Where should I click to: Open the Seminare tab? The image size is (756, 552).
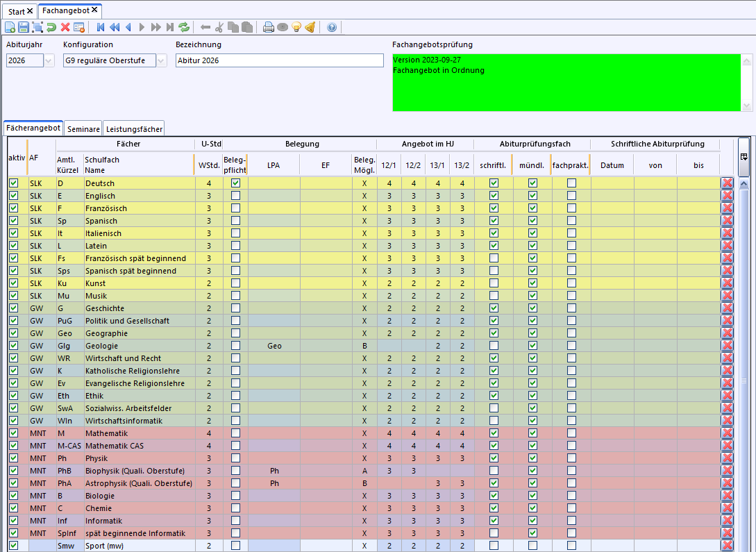tap(83, 129)
